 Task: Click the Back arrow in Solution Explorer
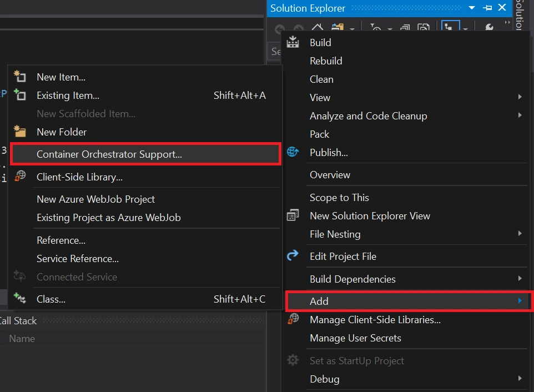tap(280, 29)
